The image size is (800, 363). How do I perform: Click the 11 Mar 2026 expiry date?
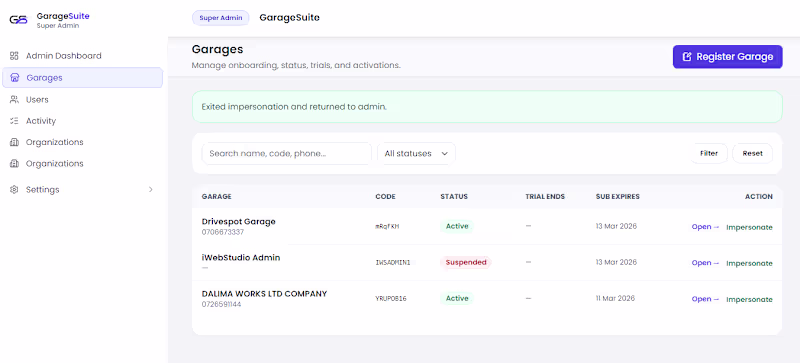pos(615,298)
